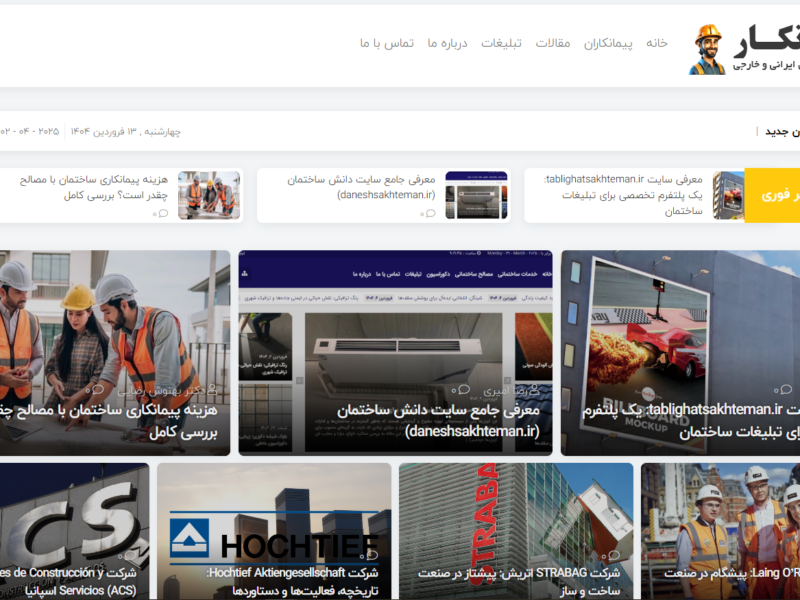Click the construction worker mascot logo
Viewport: 800px width, 600px height.
pyautogui.click(x=707, y=49)
